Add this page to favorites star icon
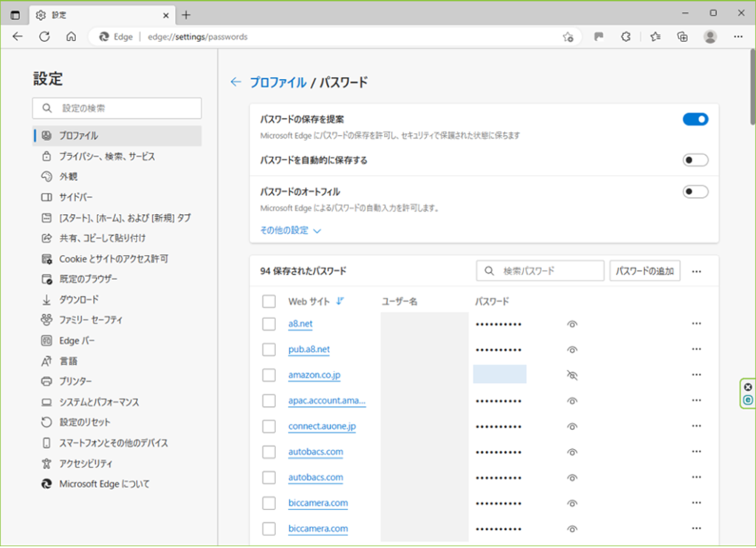This screenshot has height=548, width=756. 568,37
